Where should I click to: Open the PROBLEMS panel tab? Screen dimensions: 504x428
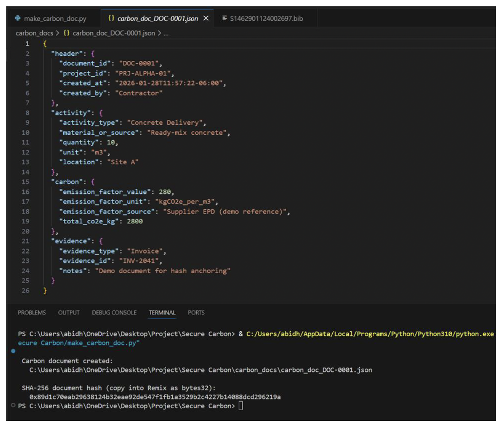click(32, 313)
